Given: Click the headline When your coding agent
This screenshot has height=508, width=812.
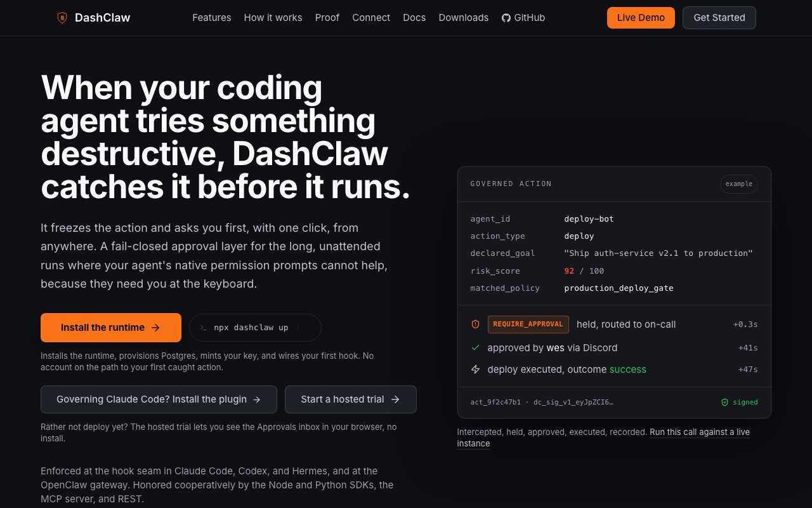Looking at the screenshot, I should tap(225, 137).
